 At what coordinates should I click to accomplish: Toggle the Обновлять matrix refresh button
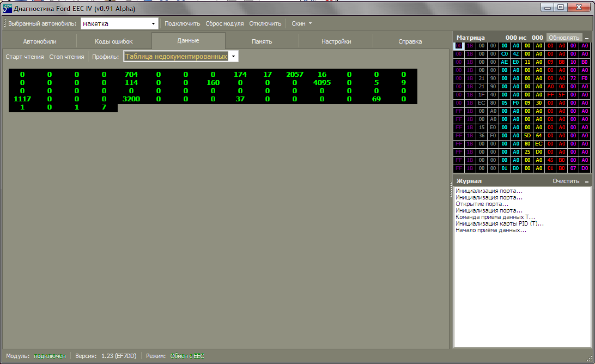[x=563, y=38]
